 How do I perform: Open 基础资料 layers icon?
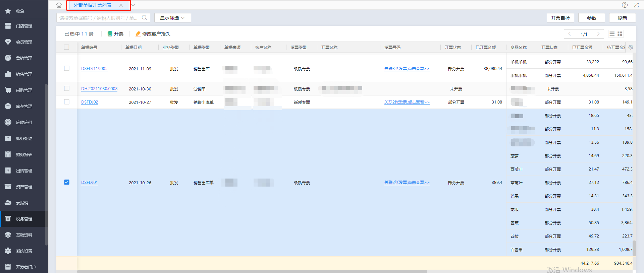[x=8, y=235]
